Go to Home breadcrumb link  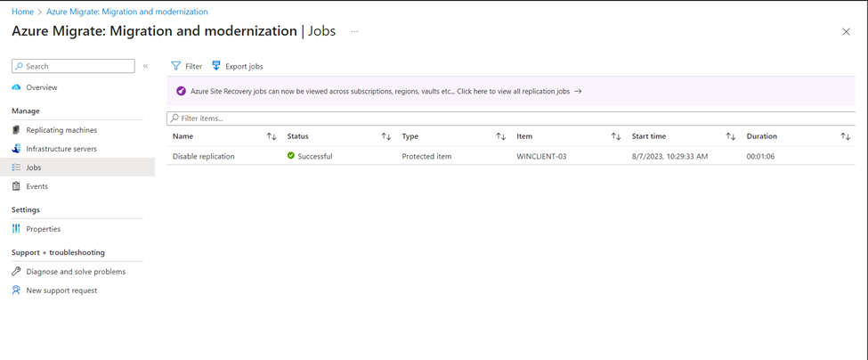click(x=22, y=11)
